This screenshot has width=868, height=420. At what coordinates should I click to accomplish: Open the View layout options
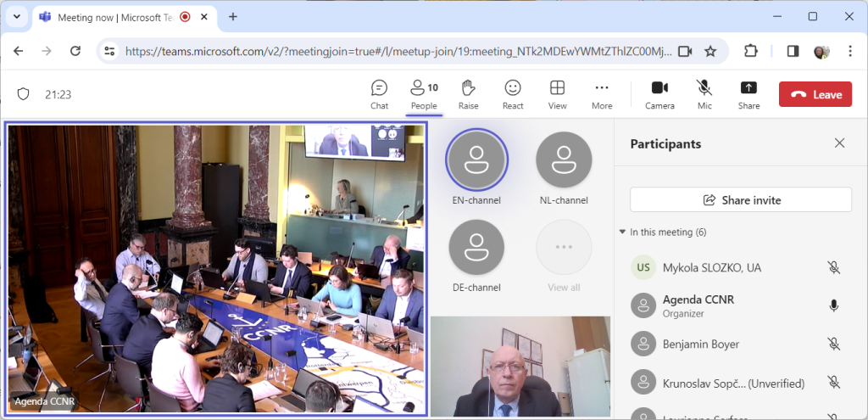point(557,94)
